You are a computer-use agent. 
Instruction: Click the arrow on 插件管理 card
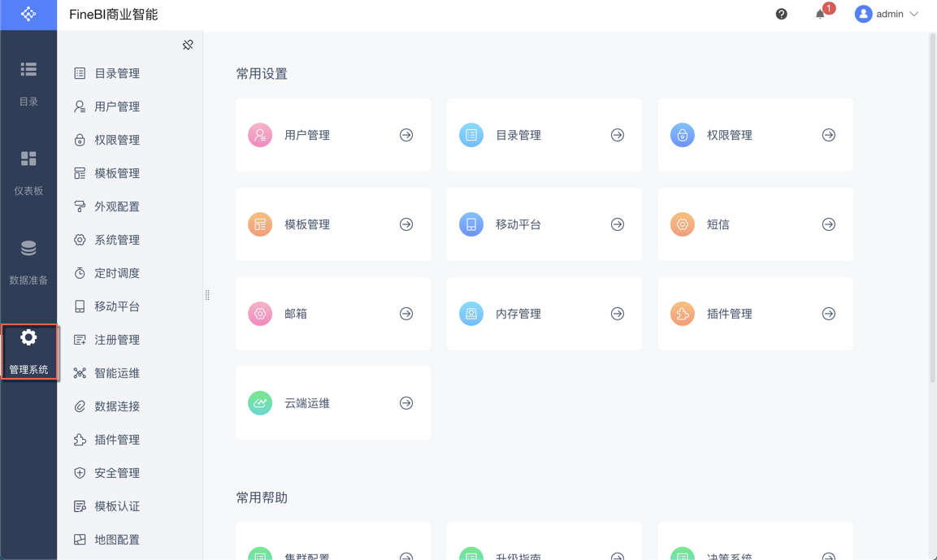[828, 314]
